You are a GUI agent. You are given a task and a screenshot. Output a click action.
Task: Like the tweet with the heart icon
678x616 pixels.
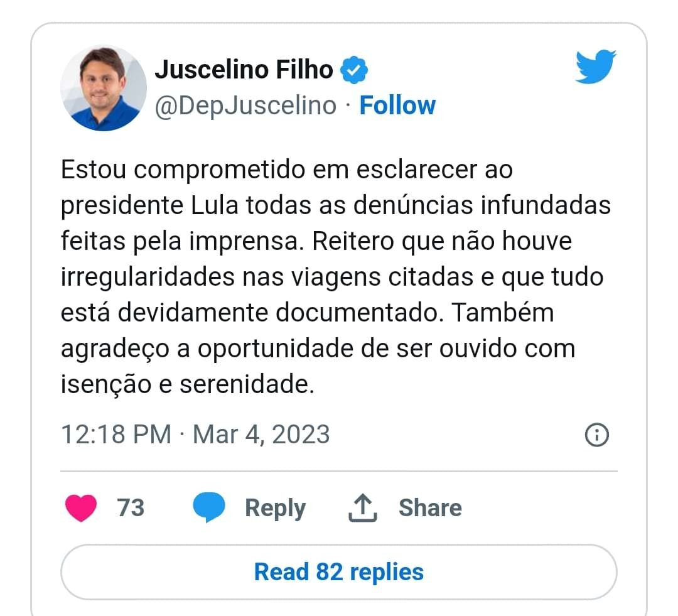[x=81, y=508]
